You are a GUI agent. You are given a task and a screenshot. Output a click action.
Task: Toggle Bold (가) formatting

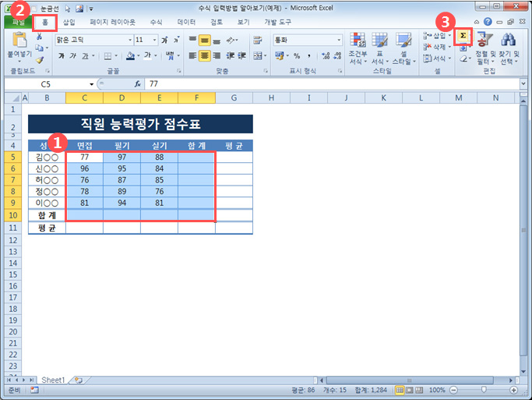click(62, 55)
